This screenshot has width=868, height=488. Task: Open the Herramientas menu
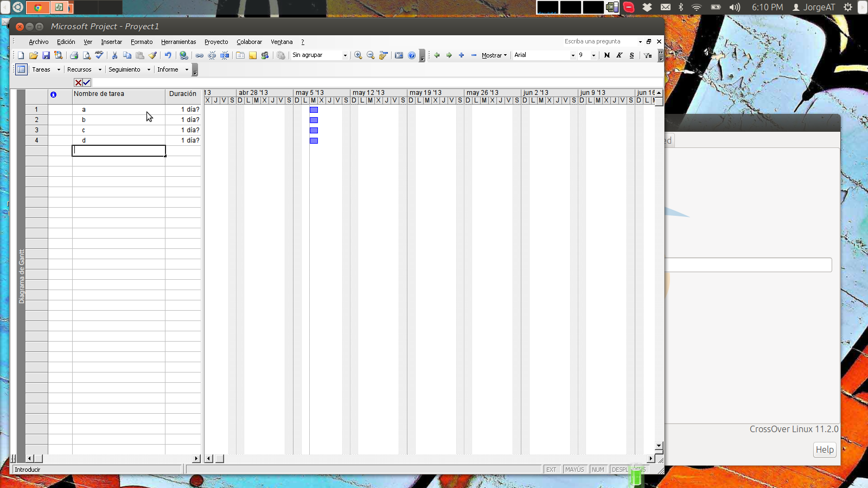coord(178,42)
